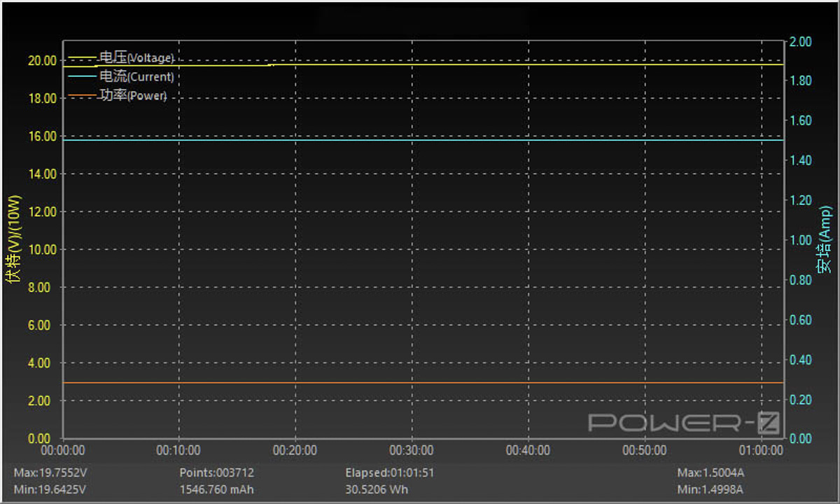Click the 伏特(V)/(10W) left axis title
Image resolution: width=840 pixels, height=504 pixels.
pyautogui.click(x=13, y=239)
